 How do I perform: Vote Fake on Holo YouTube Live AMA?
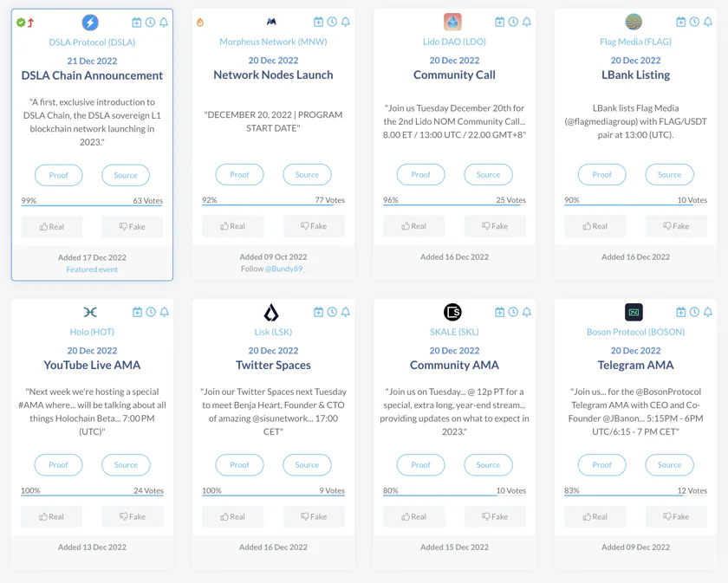(x=133, y=516)
